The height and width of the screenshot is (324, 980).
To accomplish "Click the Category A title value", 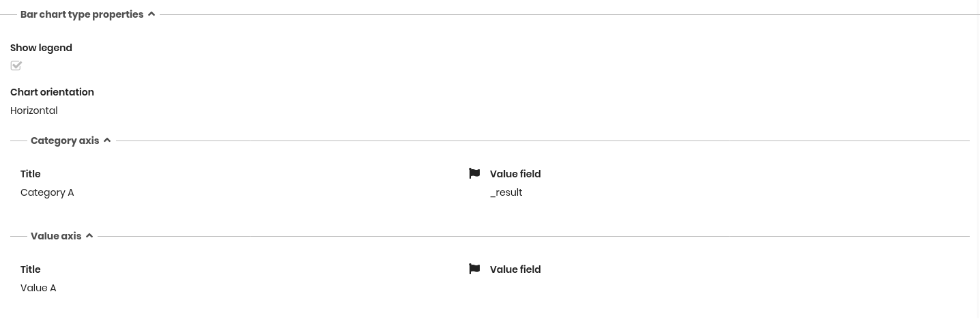I will tap(47, 192).
